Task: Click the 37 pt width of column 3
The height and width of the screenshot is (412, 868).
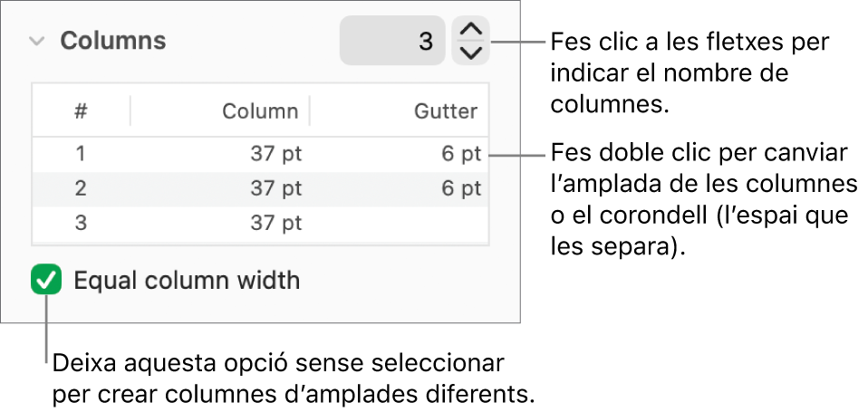Action: pos(275,223)
